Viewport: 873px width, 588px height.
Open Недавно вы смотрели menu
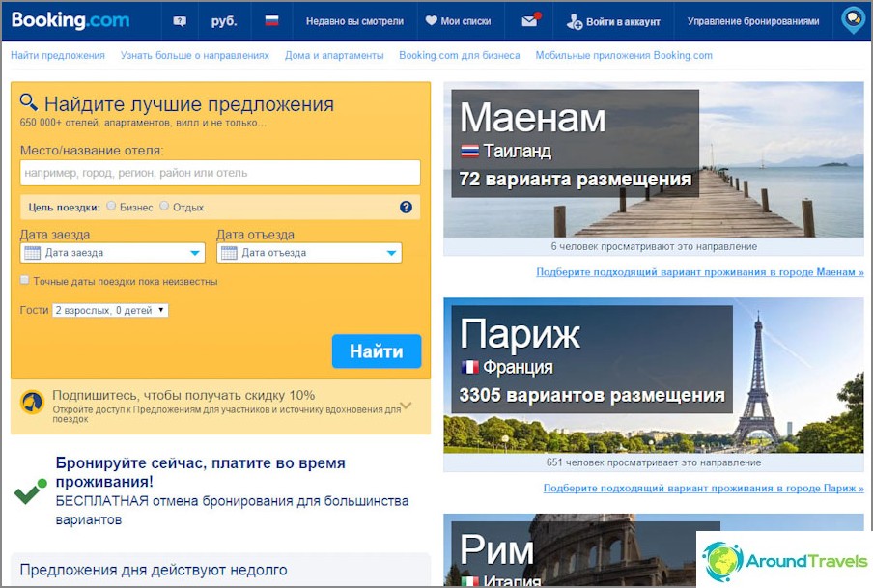(354, 21)
